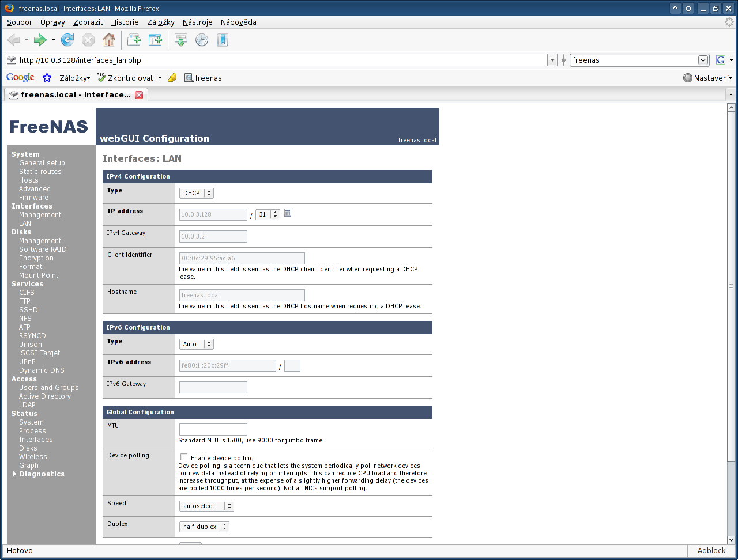The height and width of the screenshot is (560, 738).
Task: Expand the Back button history arrow
Action: tap(27, 40)
